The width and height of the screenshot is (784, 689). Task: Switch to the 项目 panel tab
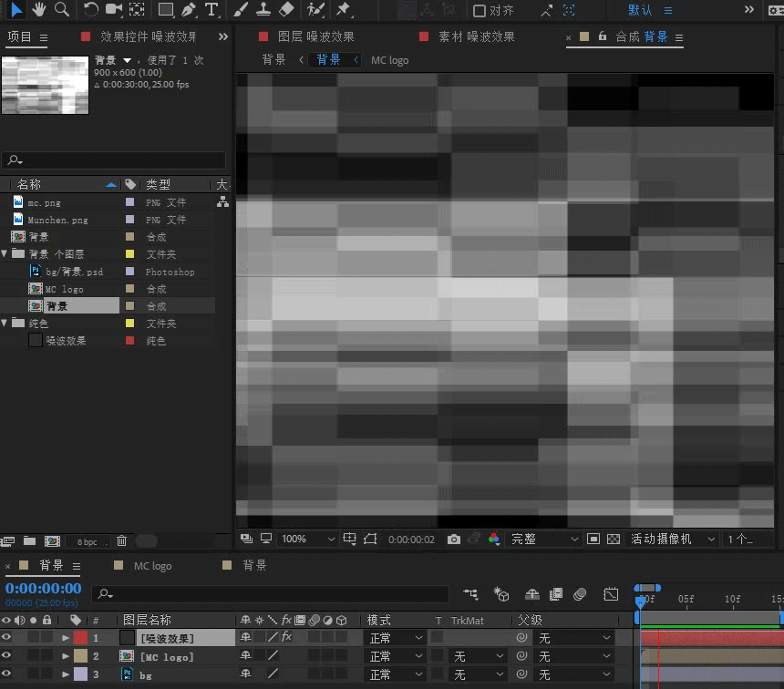[20, 37]
